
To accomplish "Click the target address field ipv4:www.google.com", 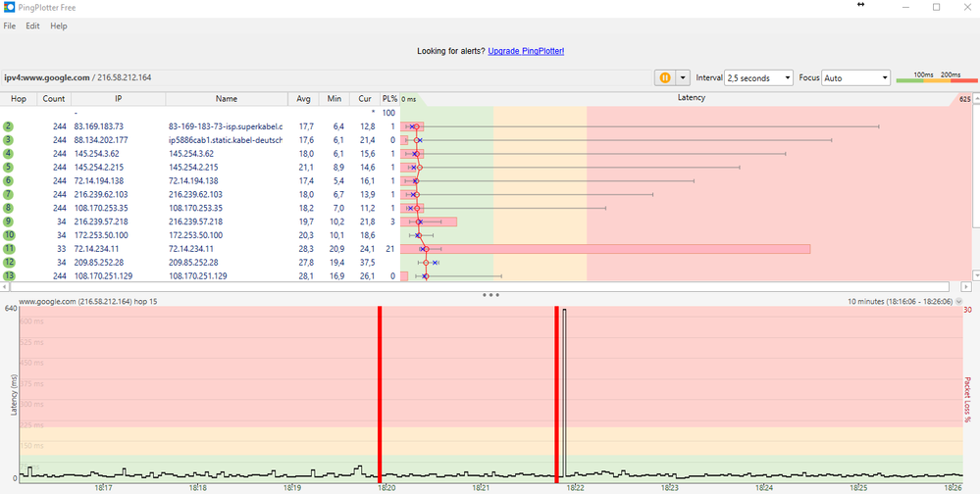I will (x=325, y=77).
